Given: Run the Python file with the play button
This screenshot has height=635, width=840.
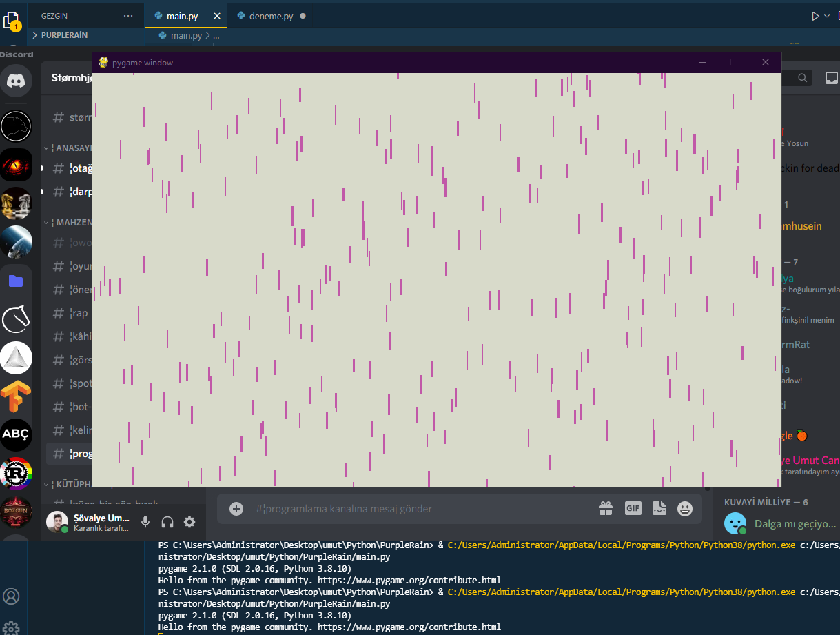Looking at the screenshot, I should [815, 15].
